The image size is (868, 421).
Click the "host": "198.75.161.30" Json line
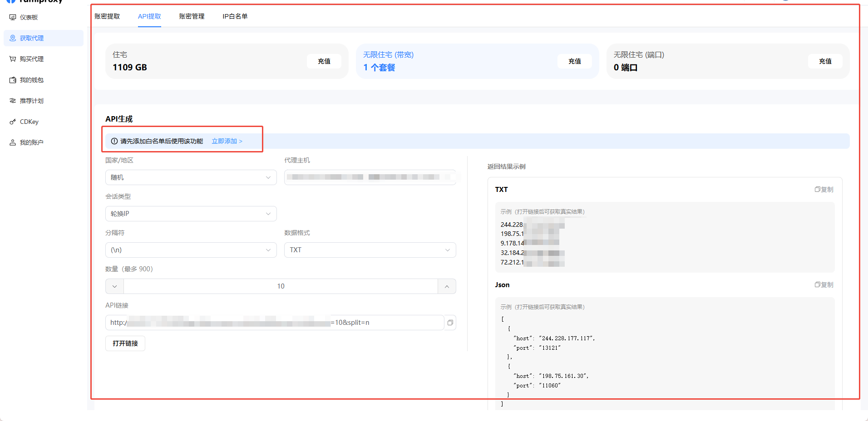pyautogui.click(x=551, y=376)
